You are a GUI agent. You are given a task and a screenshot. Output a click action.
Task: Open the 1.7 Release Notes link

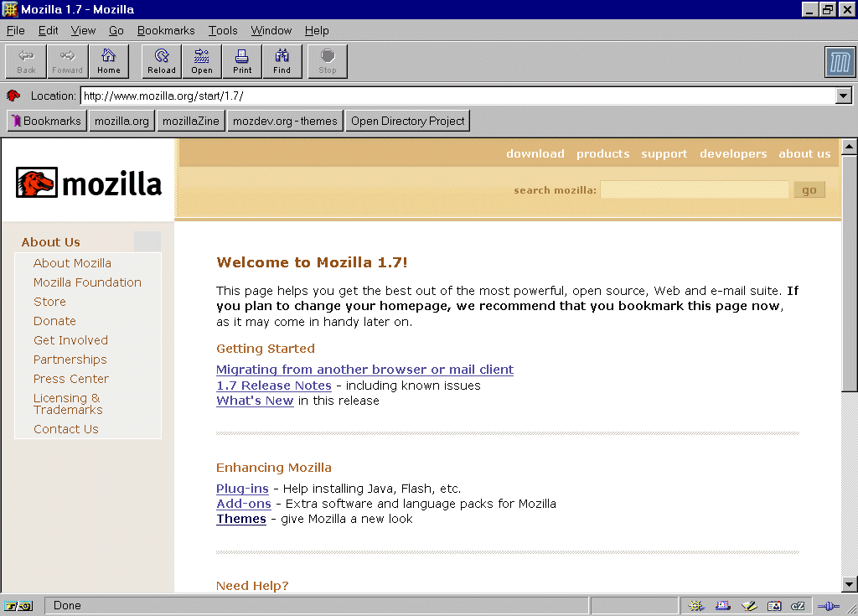pyautogui.click(x=274, y=386)
